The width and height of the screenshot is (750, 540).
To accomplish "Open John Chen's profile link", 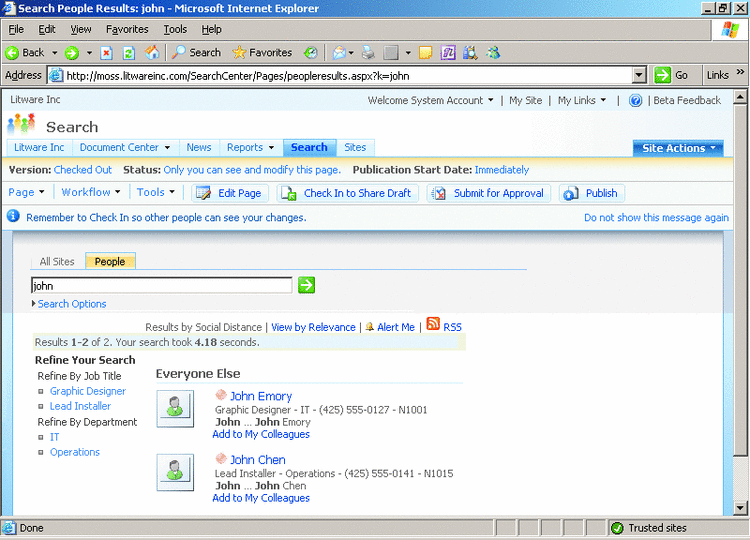I will (258, 460).
